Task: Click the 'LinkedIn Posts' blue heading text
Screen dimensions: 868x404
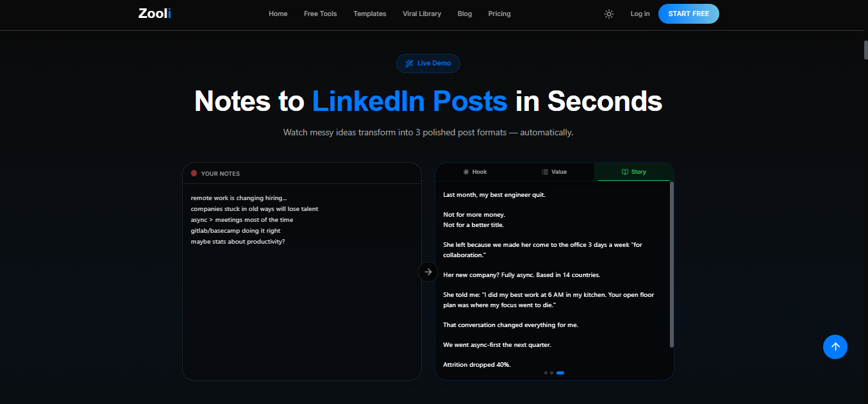Action: [x=410, y=101]
